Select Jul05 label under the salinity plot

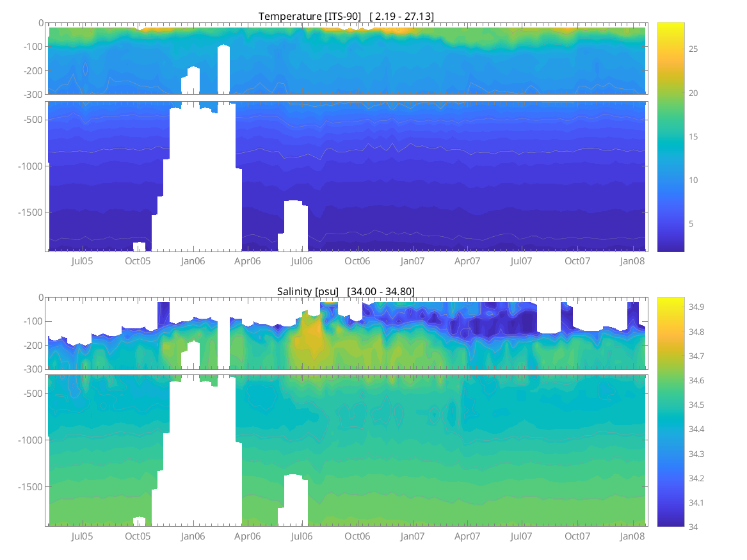point(82,536)
